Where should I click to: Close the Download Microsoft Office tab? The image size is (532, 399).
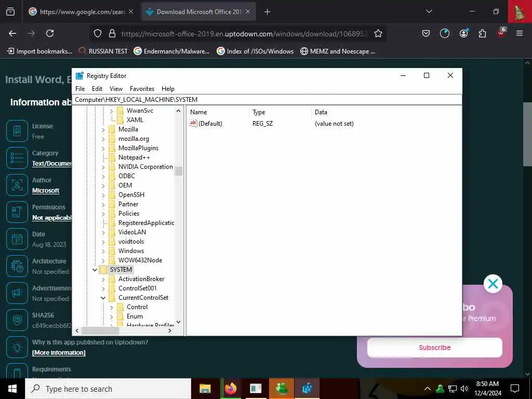(x=248, y=11)
